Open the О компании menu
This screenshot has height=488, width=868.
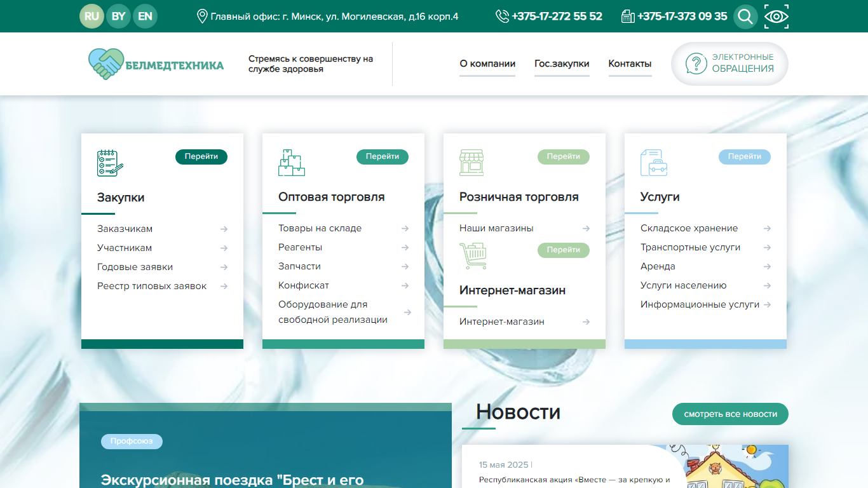point(487,64)
